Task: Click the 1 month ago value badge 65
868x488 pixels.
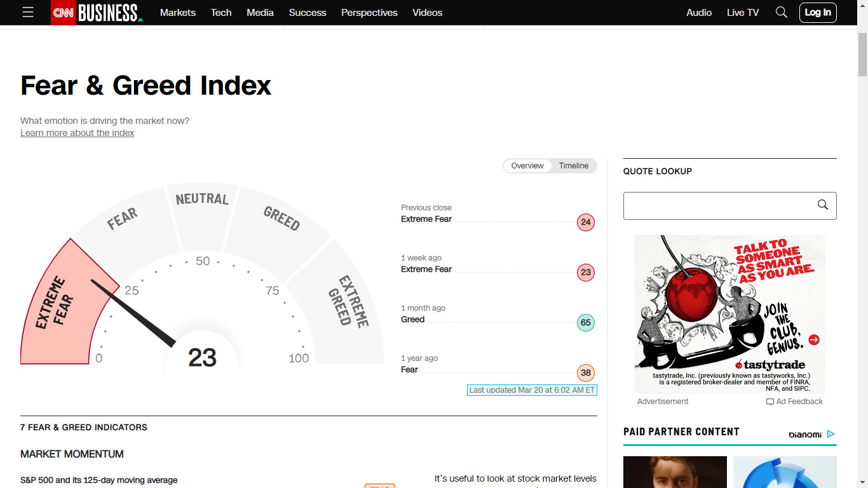Action: point(586,323)
